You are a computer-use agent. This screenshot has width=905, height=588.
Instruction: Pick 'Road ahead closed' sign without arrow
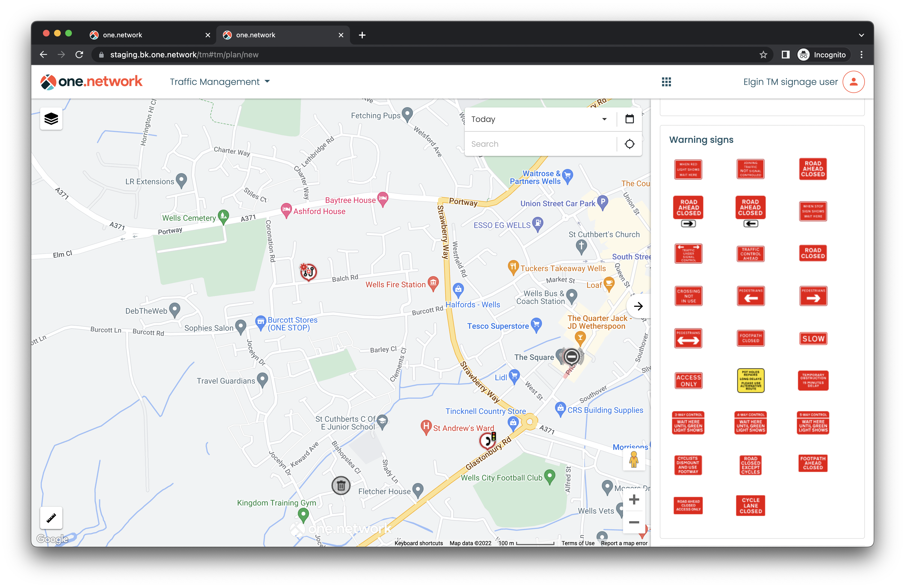click(x=813, y=169)
